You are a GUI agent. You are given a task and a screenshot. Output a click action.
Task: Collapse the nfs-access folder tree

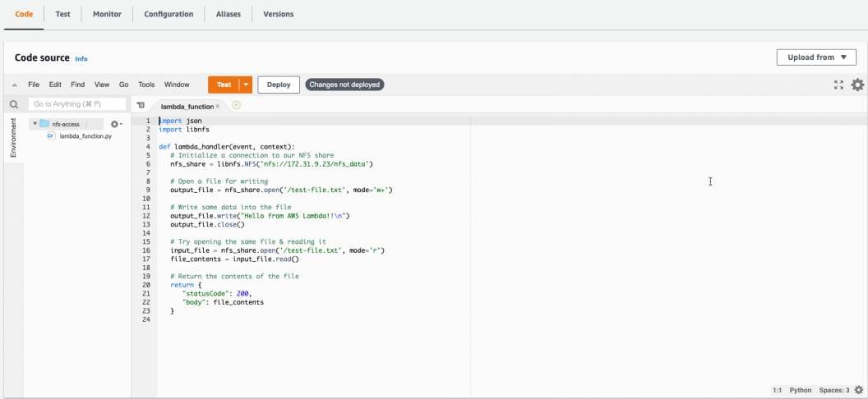tap(35, 124)
